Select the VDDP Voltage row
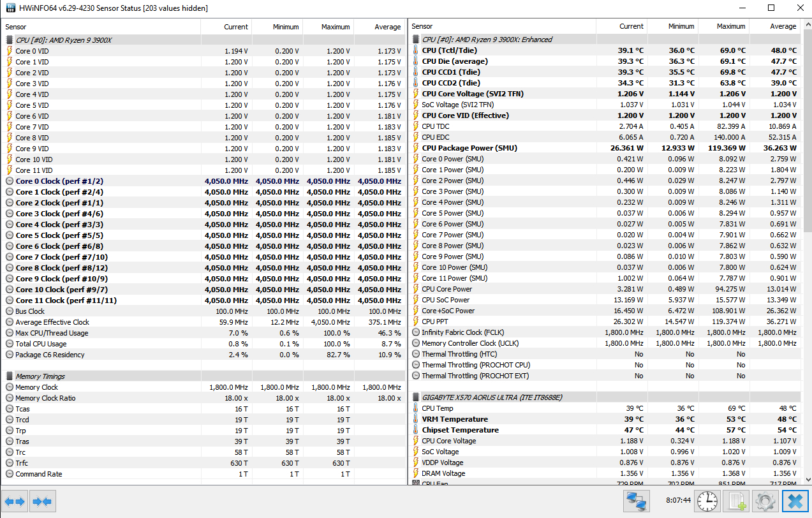Image resolution: width=812 pixels, height=518 pixels. [x=605, y=463]
